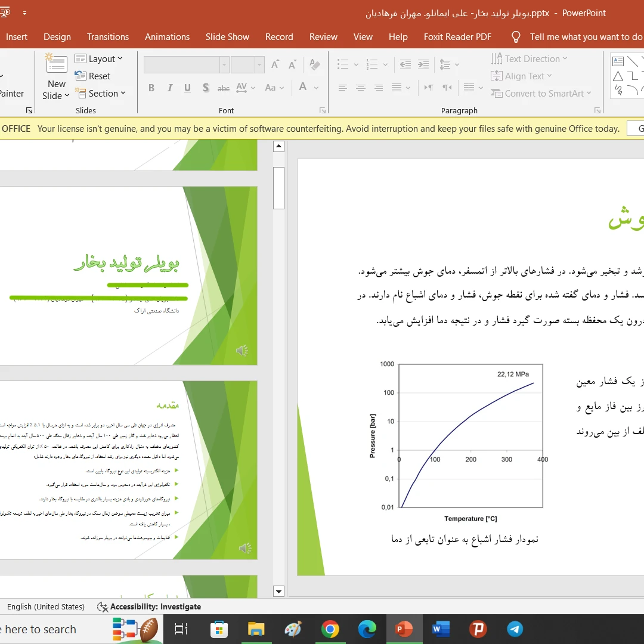Click Clear All Formatting icon
Viewport: 644px width, 644px height.
315,64
